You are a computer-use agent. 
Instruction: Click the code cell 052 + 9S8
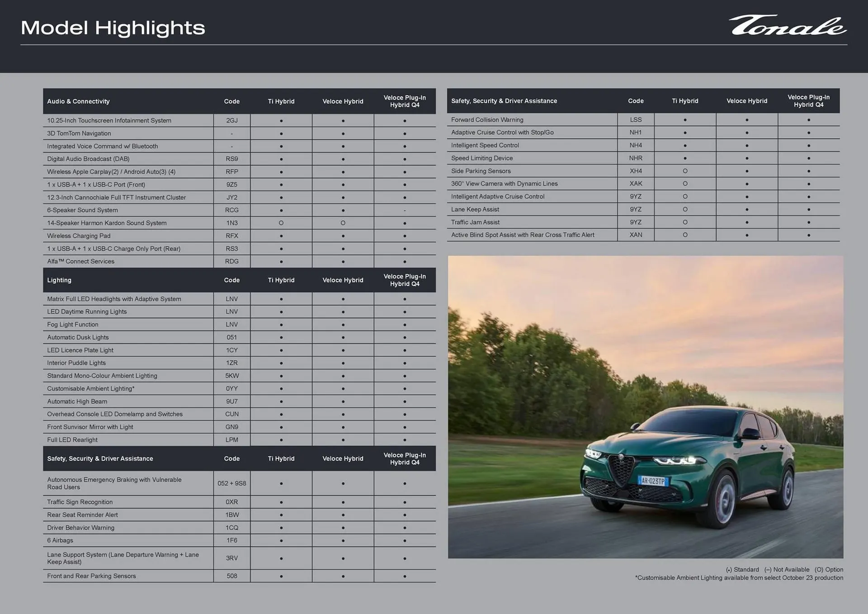pyautogui.click(x=232, y=483)
